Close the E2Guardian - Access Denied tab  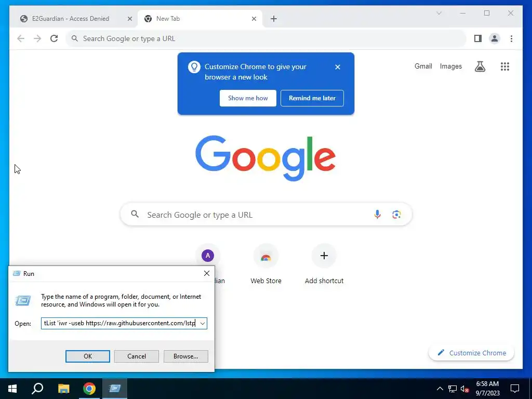(x=129, y=19)
